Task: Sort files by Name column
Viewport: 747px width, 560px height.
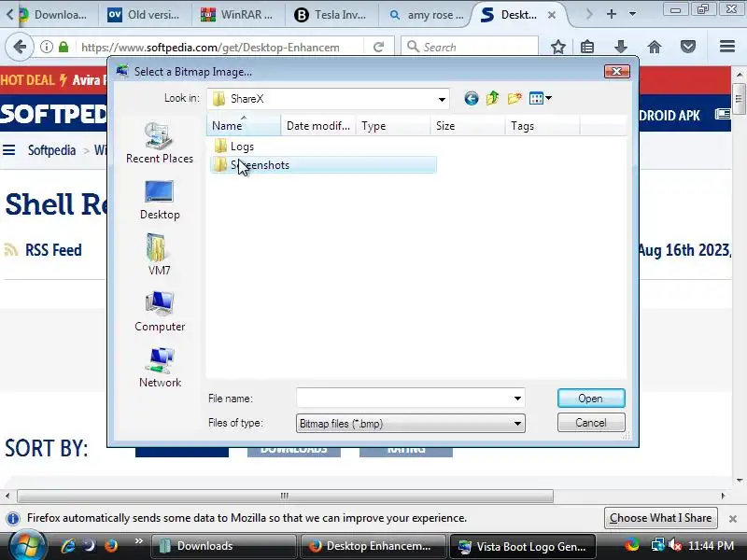Action: tap(244, 126)
